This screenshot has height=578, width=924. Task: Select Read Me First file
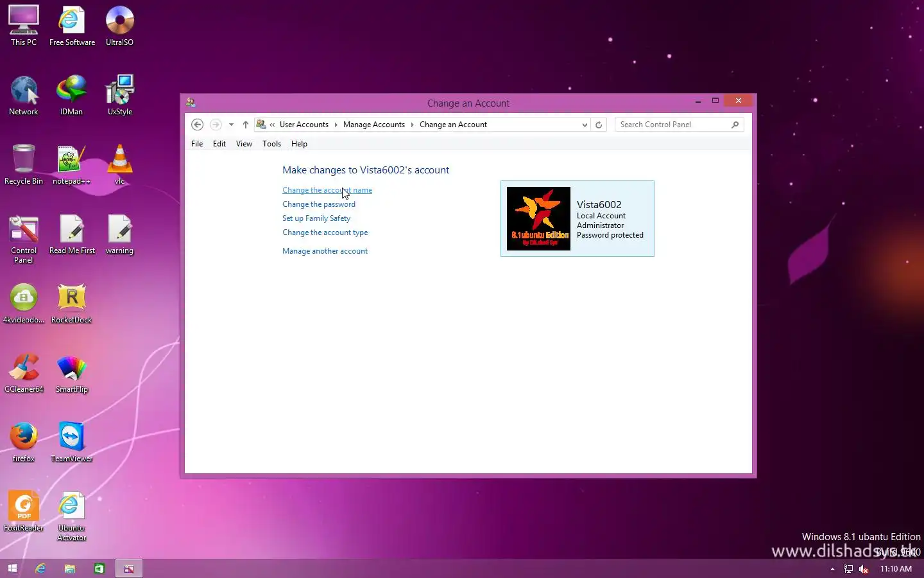point(72,234)
